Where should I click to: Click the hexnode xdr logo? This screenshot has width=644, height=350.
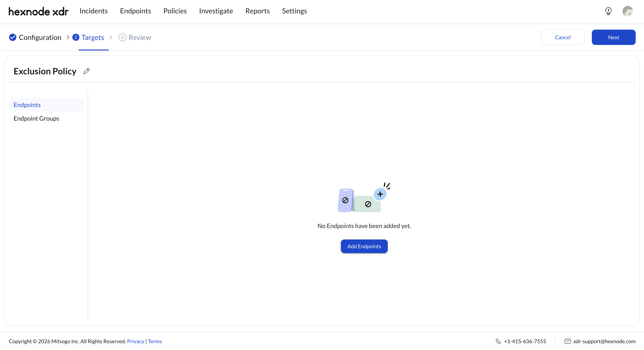39,11
